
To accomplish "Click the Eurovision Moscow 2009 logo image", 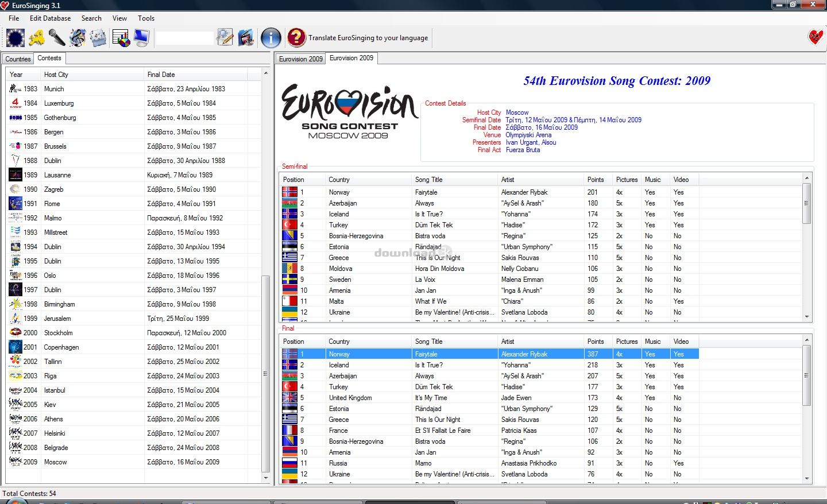I will 349,112.
